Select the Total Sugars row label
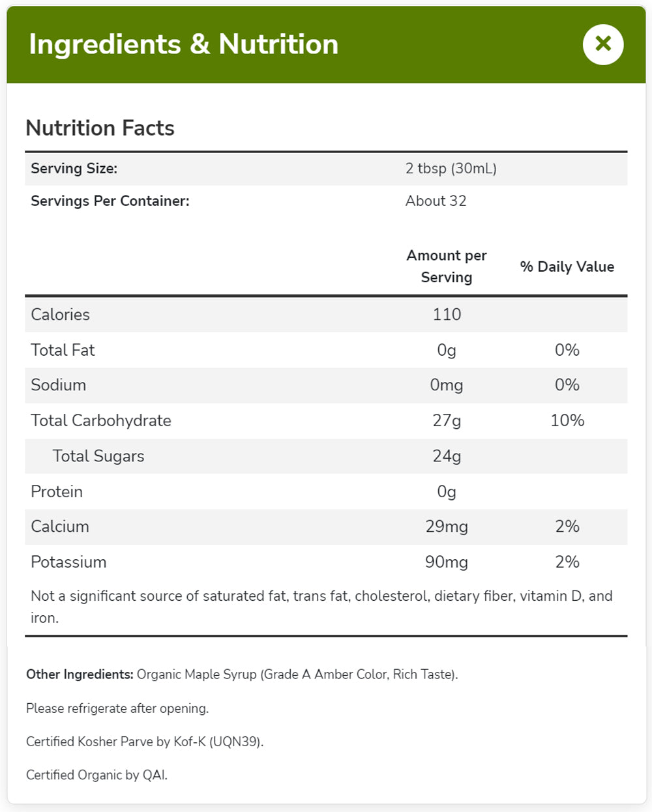The width and height of the screenshot is (652, 812). [x=98, y=456]
